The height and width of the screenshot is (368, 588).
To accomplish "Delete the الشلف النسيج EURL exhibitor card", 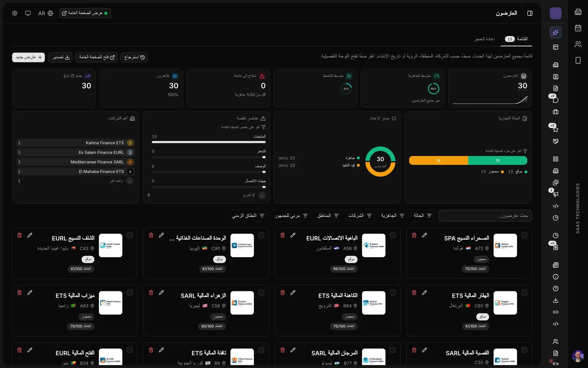I will 20,235.
